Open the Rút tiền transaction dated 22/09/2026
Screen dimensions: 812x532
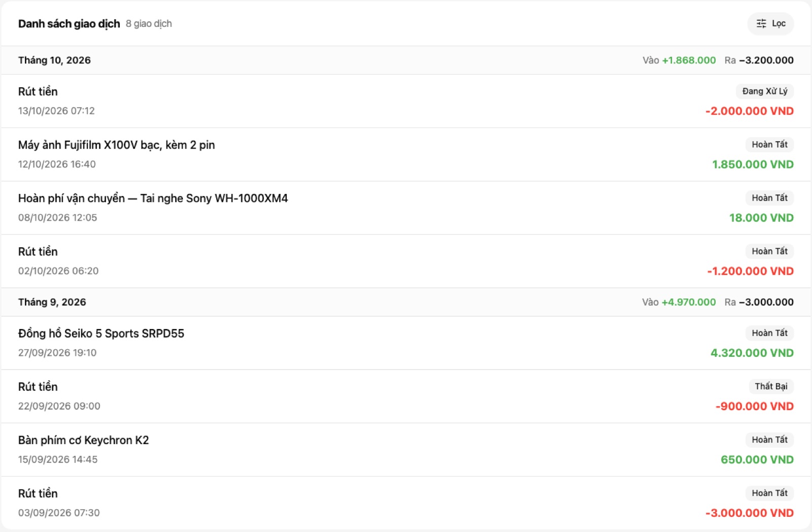tap(406, 396)
